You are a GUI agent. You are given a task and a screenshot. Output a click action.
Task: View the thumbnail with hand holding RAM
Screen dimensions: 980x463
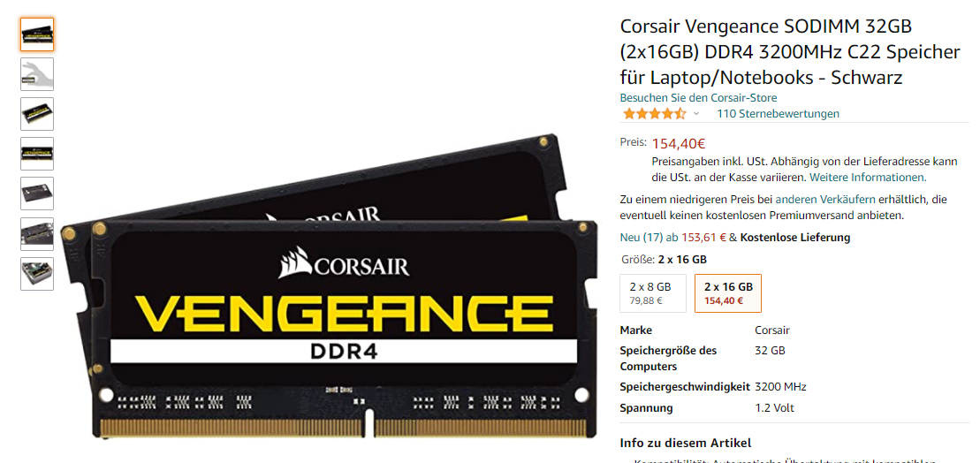pyautogui.click(x=37, y=74)
